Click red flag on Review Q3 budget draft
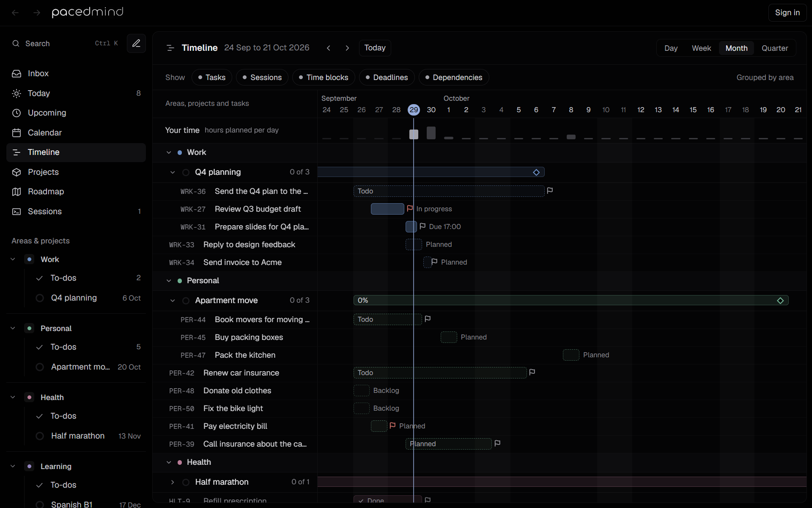This screenshot has width=812, height=508. click(x=410, y=208)
